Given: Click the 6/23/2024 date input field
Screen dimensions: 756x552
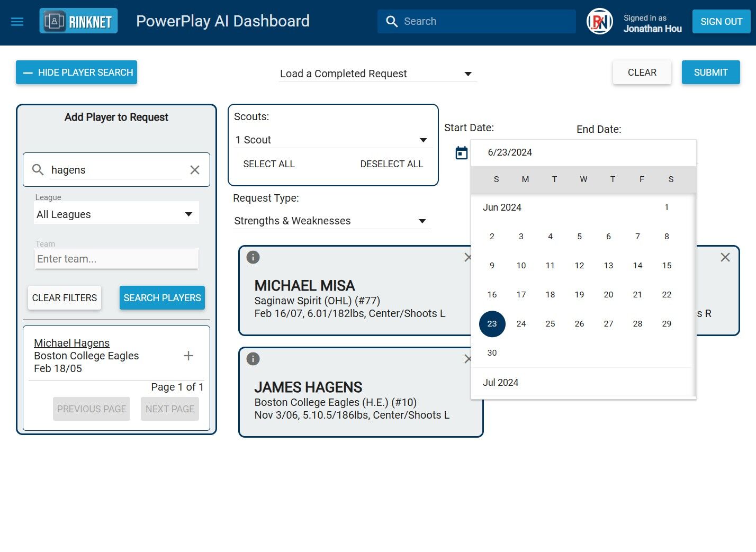Looking at the screenshot, I should tap(583, 152).
